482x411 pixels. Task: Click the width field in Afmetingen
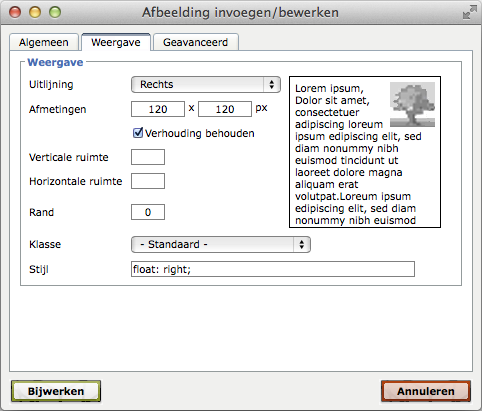tap(158, 109)
